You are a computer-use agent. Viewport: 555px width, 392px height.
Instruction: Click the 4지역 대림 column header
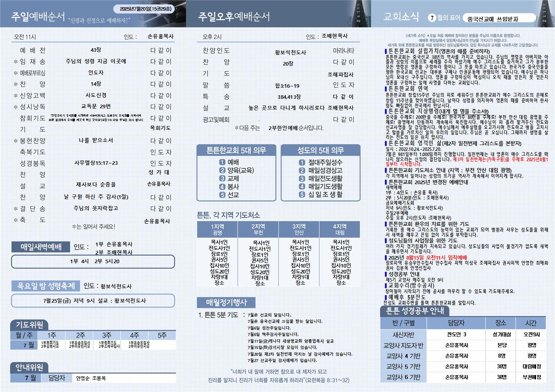(339, 229)
